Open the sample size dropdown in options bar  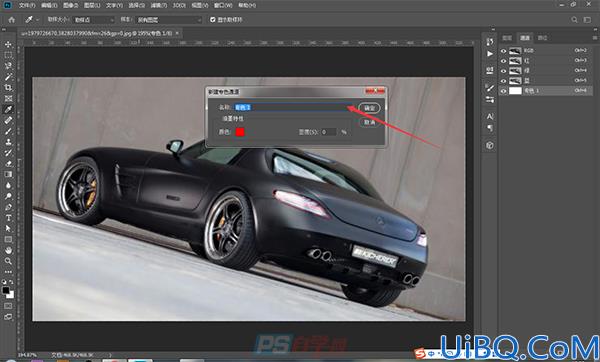tap(94, 20)
